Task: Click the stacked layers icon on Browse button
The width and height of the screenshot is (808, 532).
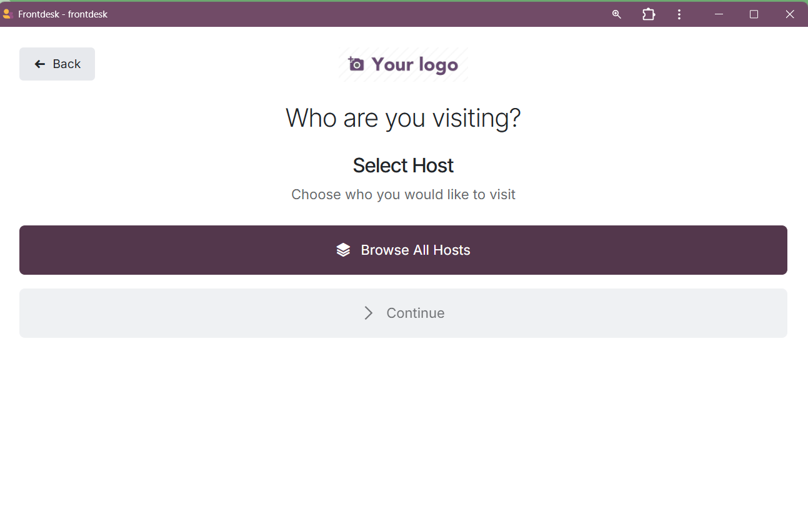Action: 343,250
